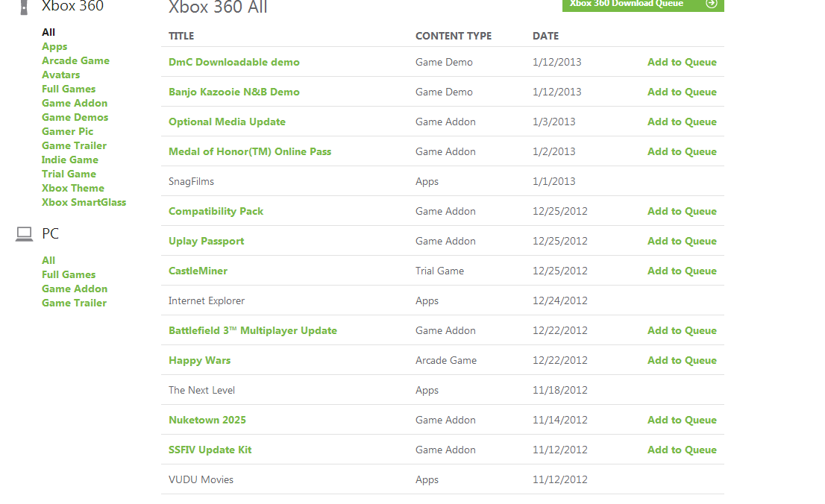Show Xbox 360 Full Games

pyautogui.click(x=69, y=89)
